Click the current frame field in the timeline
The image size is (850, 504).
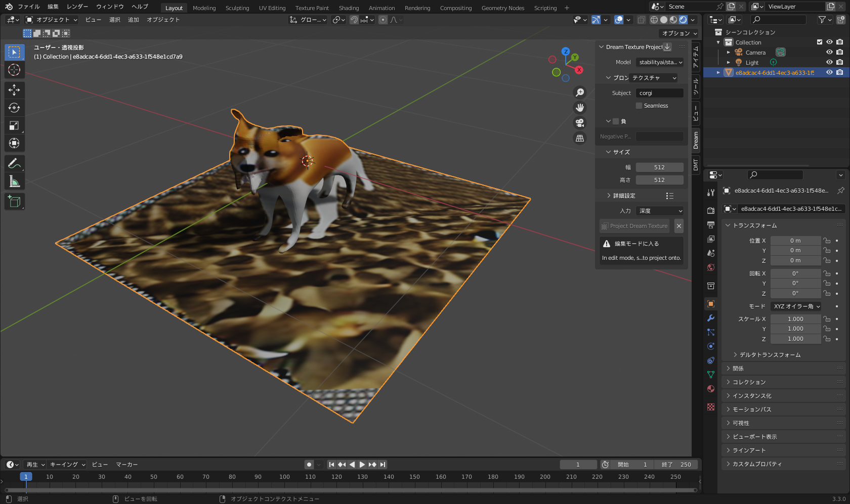[578, 464]
